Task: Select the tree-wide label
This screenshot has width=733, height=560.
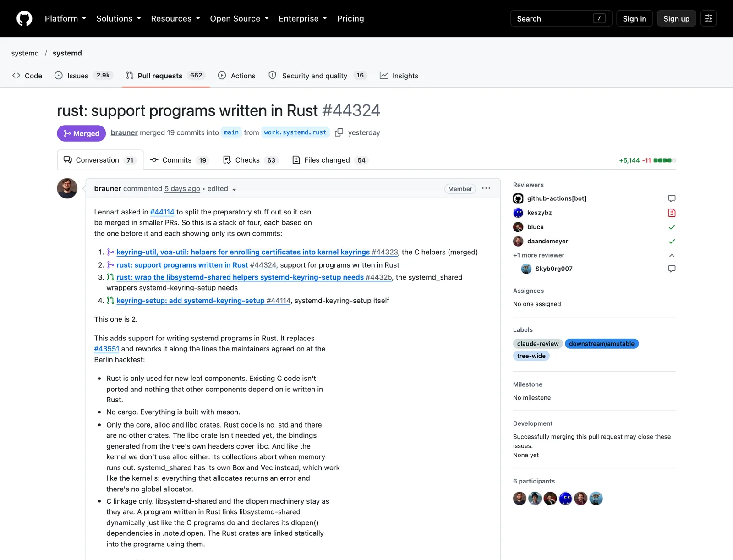Action: click(531, 356)
